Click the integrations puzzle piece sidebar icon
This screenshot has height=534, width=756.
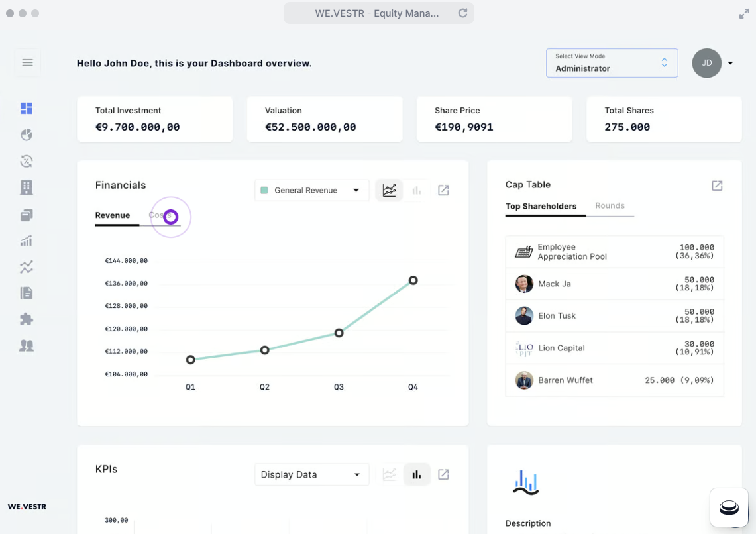(x=26, y=319)
